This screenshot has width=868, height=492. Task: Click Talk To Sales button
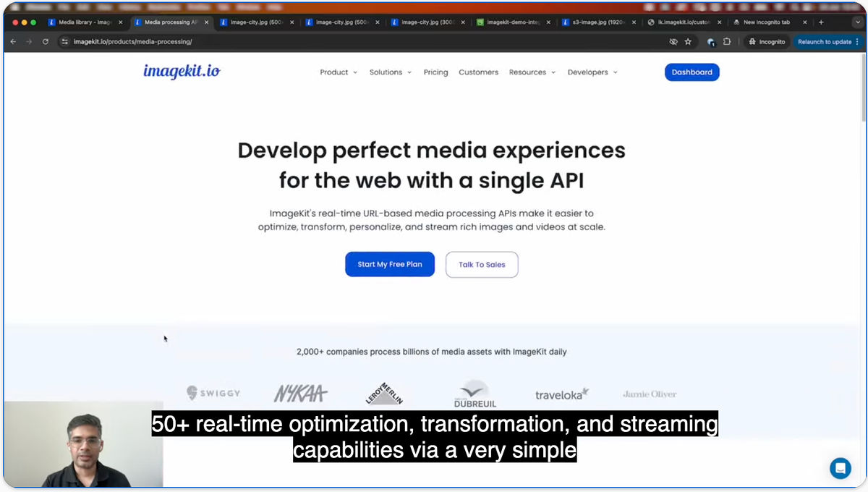tap(482, 264)
